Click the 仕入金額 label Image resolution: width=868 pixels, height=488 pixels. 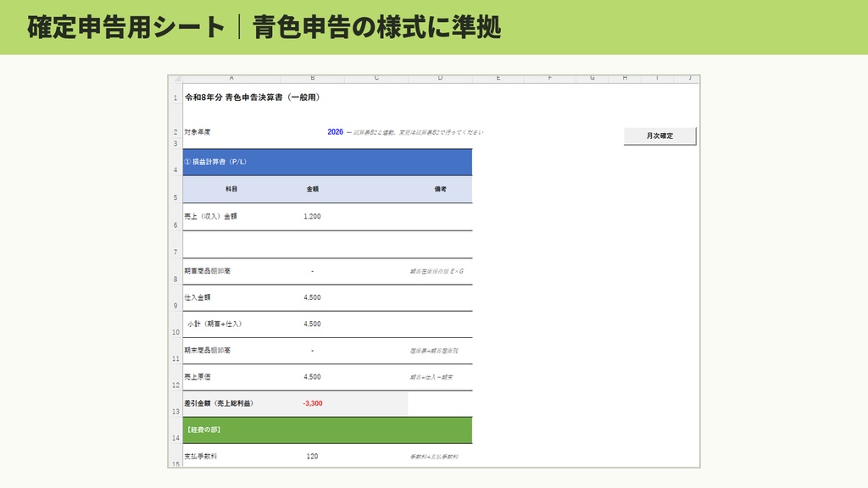pos(197,297)
